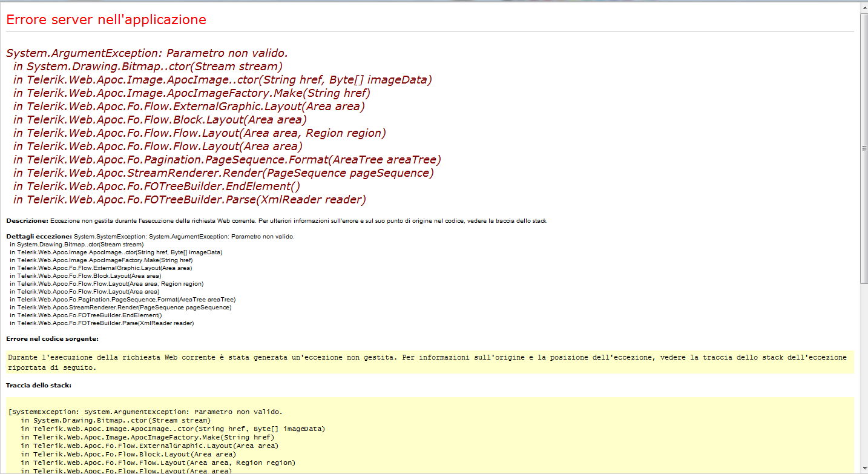The width and height of the screenshot is (868, 474).
Task: Click 'PageSequence.Format(AreaTree areaTree)' under Dettagli eccezione
Action: (122, 299)
